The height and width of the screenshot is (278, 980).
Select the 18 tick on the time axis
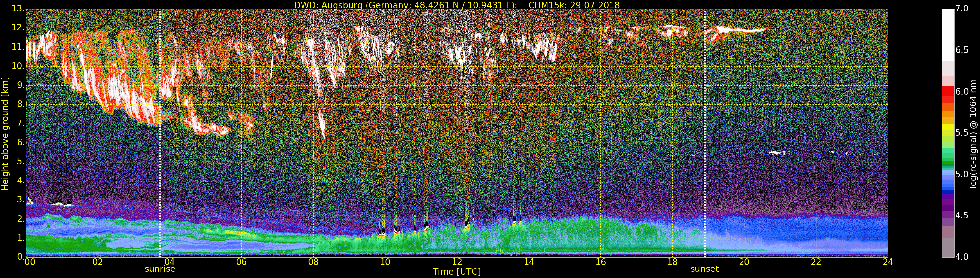point(672,262)
